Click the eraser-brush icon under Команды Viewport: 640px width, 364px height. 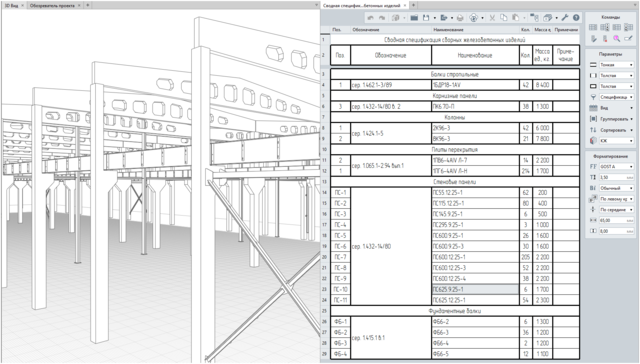(x=593, y=38)
